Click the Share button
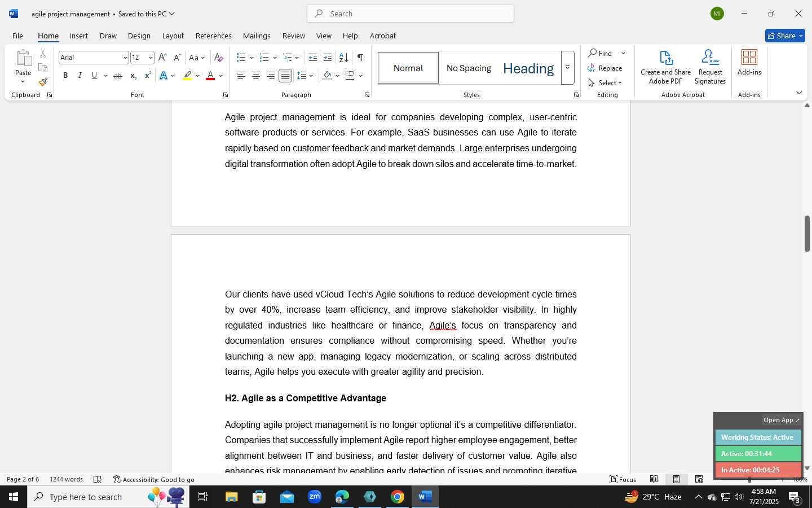 point(785,36)
